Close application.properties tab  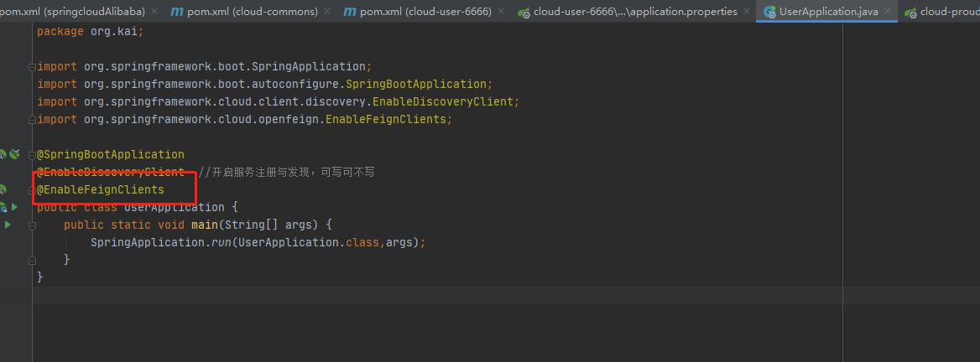tap(747, 11)
